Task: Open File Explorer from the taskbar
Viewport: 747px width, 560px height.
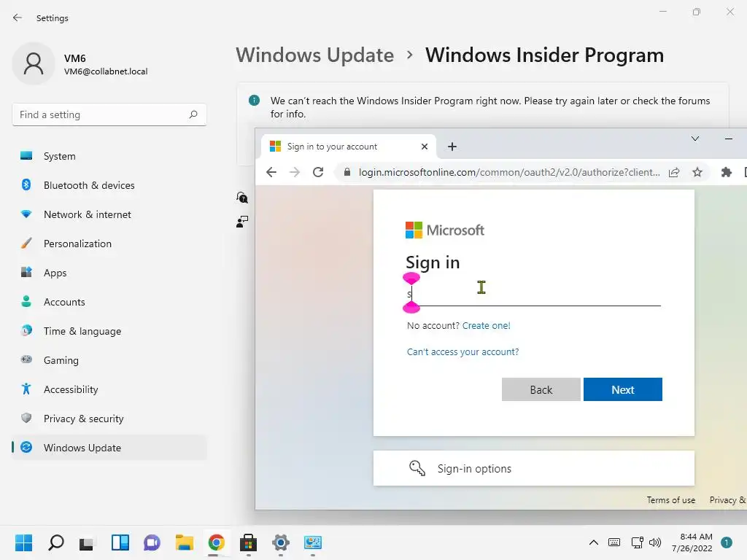Action: pyautogui.click(x=184, y=542)
